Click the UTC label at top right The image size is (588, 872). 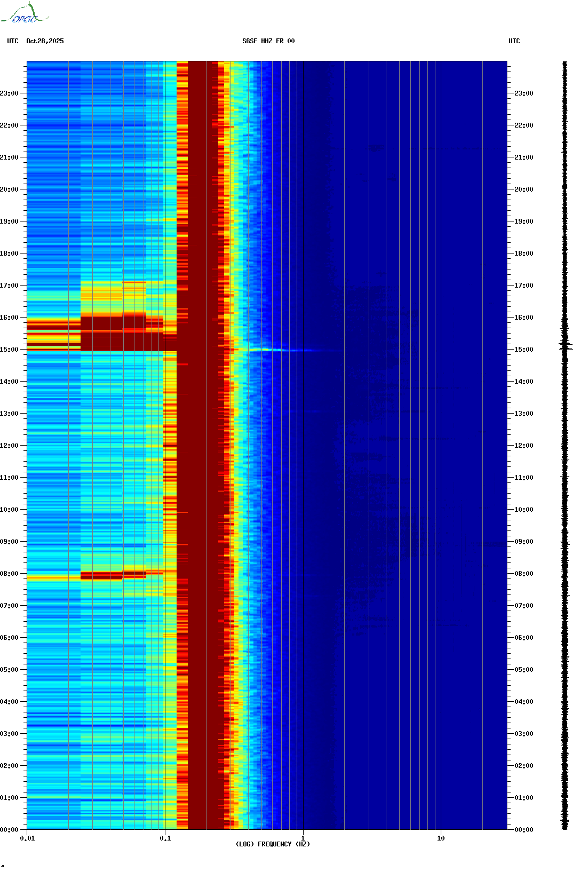coord(514,41)
